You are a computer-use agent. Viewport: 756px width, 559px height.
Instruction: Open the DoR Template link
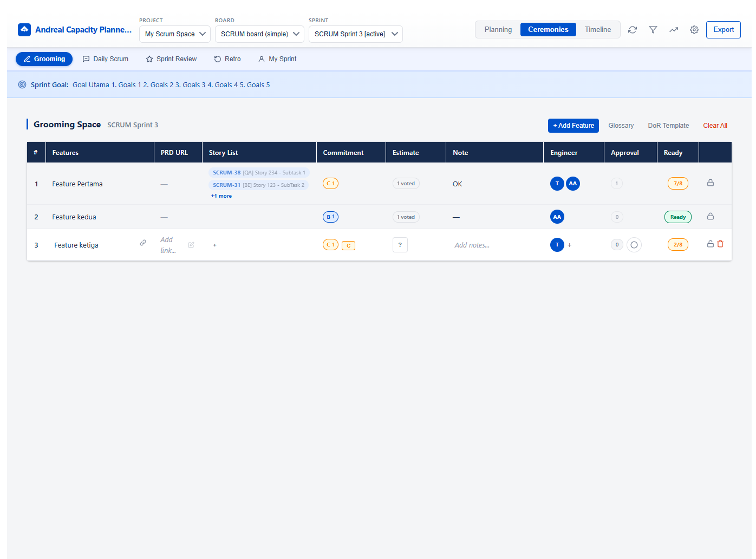tap(668, 125)
